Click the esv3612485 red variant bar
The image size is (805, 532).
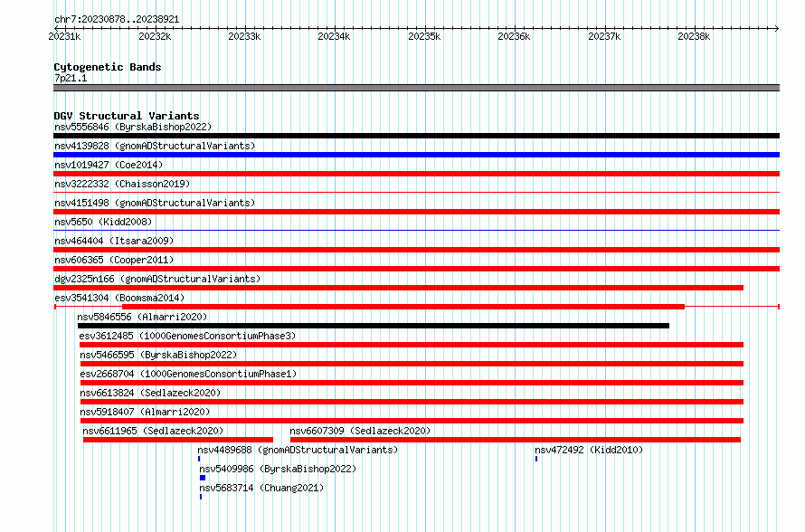click(x=412, y=345)
